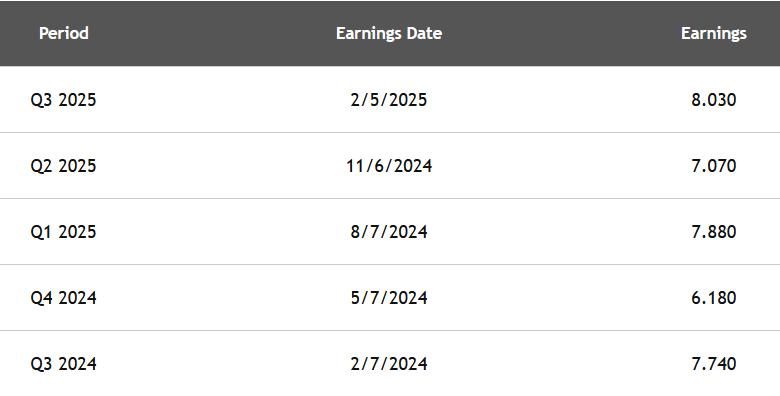Click the 8.030 earnings value
This screenshot has height=396, width=780.
pyautogui.click(x=714, y=100)
